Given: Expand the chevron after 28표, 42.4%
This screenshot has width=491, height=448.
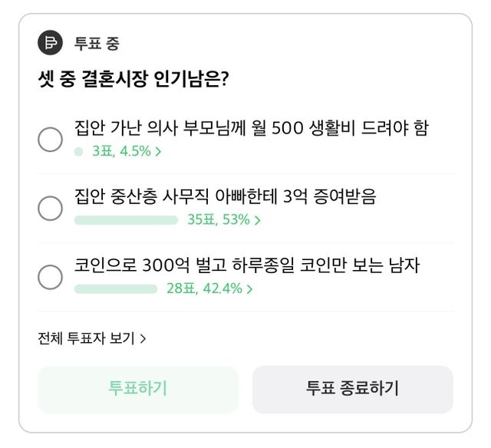Looking at the screenshot, I should tap(250, 289).
